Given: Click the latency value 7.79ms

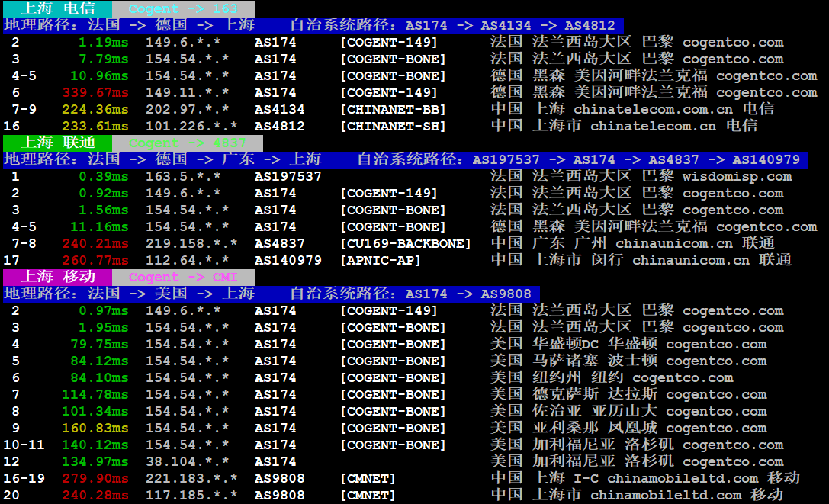Looking at the screenshot, I should [x=104, y=59].
